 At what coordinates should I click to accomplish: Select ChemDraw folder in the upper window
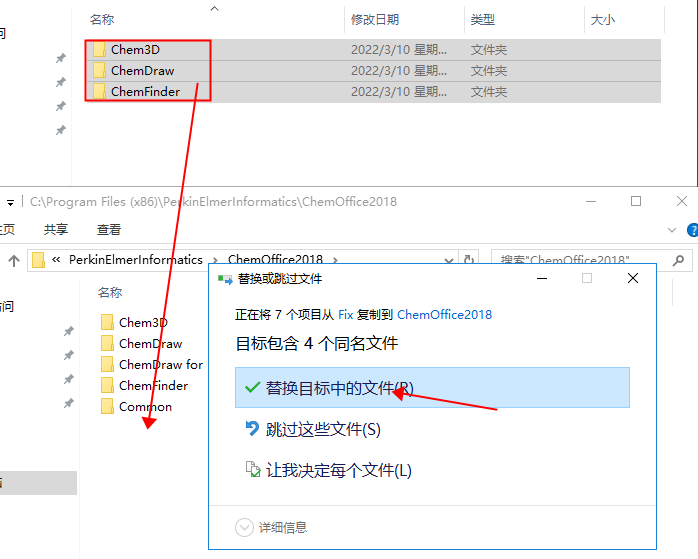(373, 70)
